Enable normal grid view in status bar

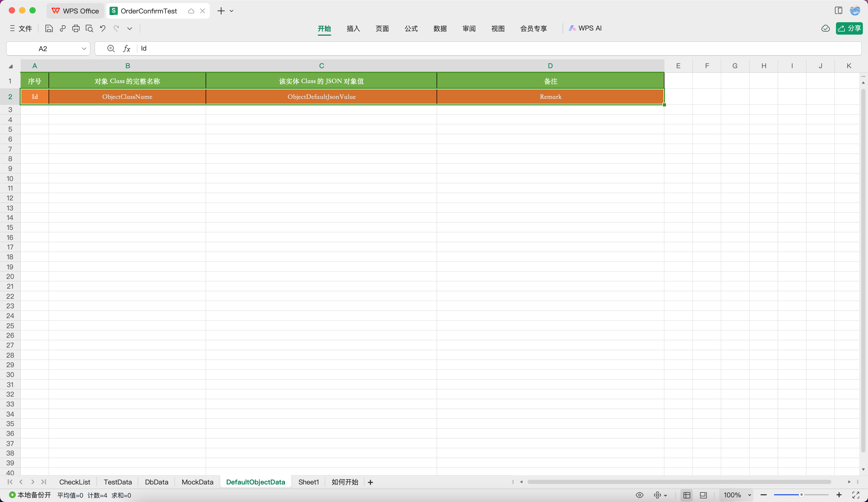tap(686, 495)
